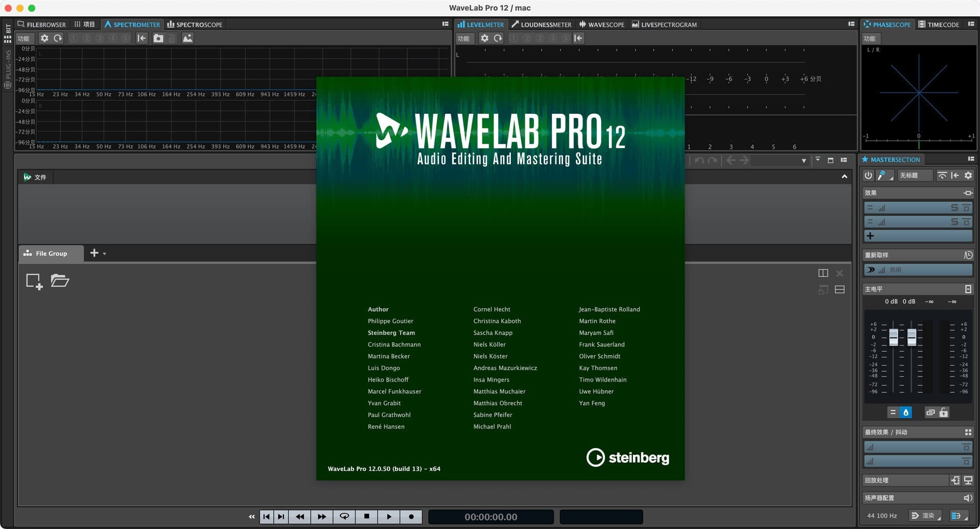Open file folder icon

pyautogui.click(x=60, y=281)
